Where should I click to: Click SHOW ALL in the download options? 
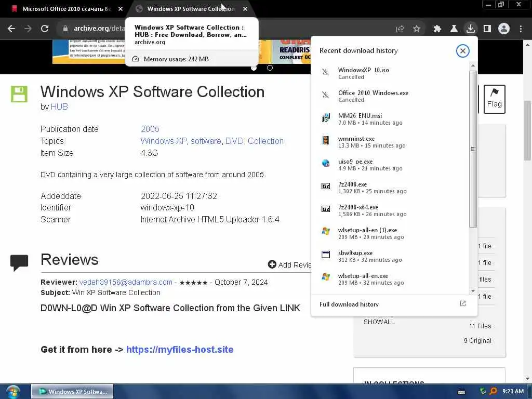tap(379, 322)
